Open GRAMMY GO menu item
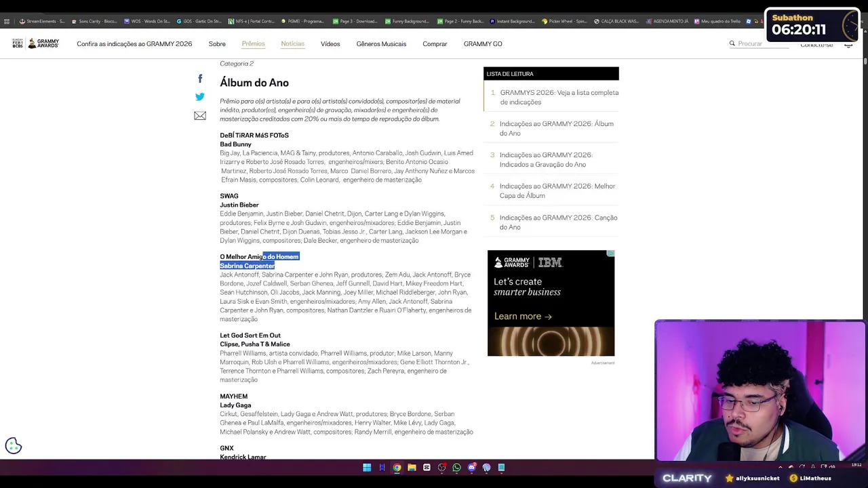The width and height of the screenshot is (868, 488). (483, 44)
